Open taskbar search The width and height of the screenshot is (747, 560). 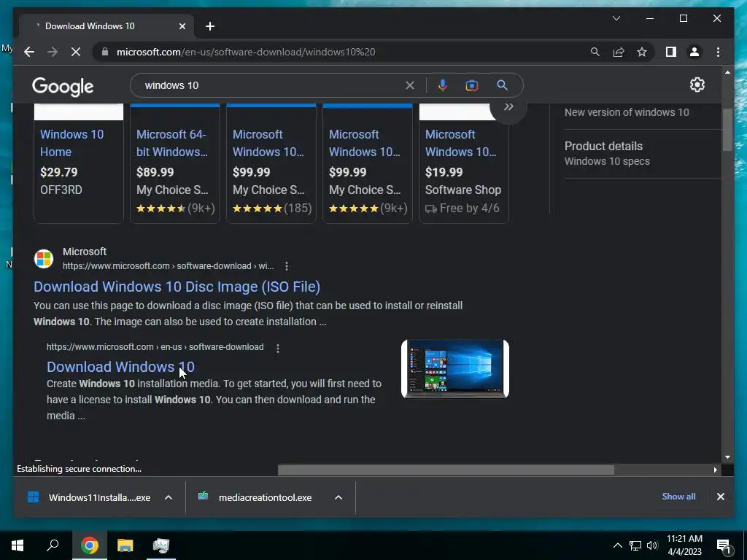(53, 545)
